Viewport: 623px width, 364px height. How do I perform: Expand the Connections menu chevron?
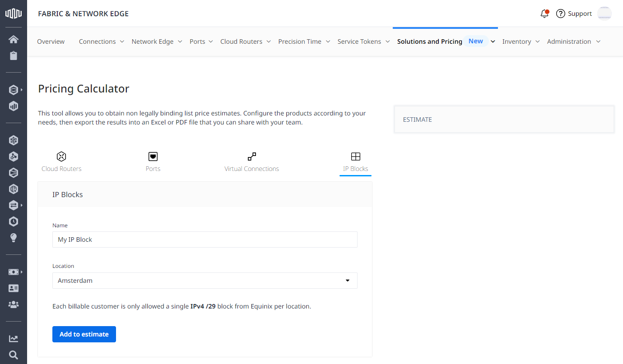point(122,41)
